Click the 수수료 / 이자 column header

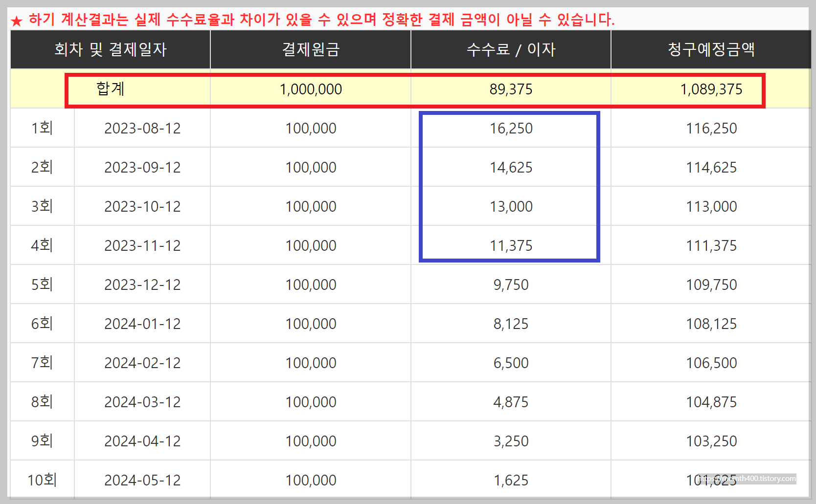[x=510, y=49]
